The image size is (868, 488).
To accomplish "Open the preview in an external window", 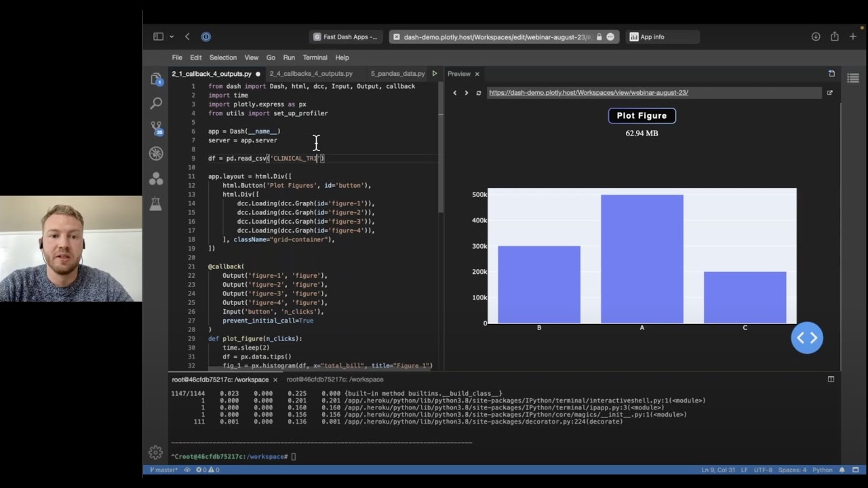I will pos(829,93).
